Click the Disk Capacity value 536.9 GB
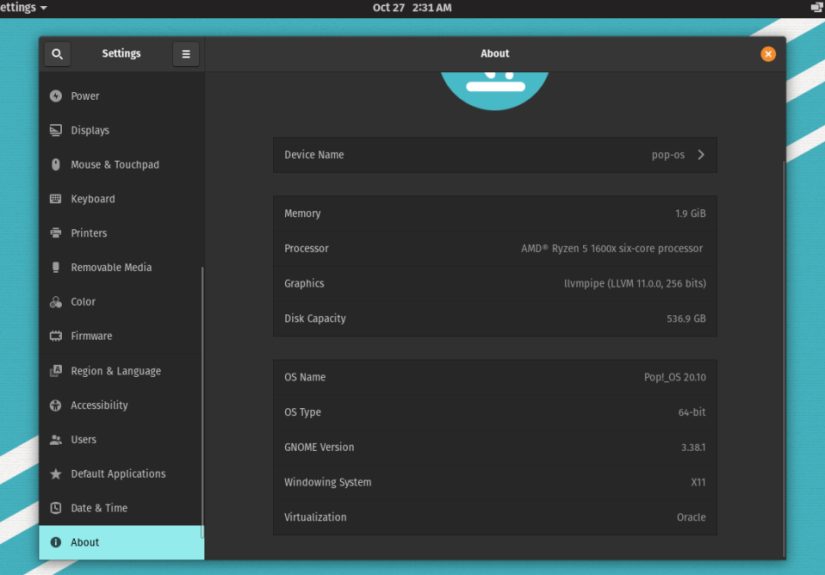 click(x=686, y=318)
